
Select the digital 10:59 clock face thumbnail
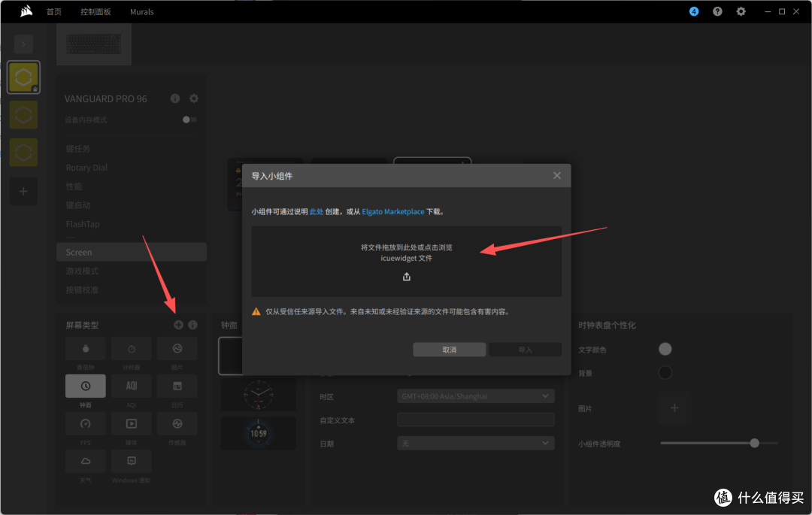click(x=259, y=433)
